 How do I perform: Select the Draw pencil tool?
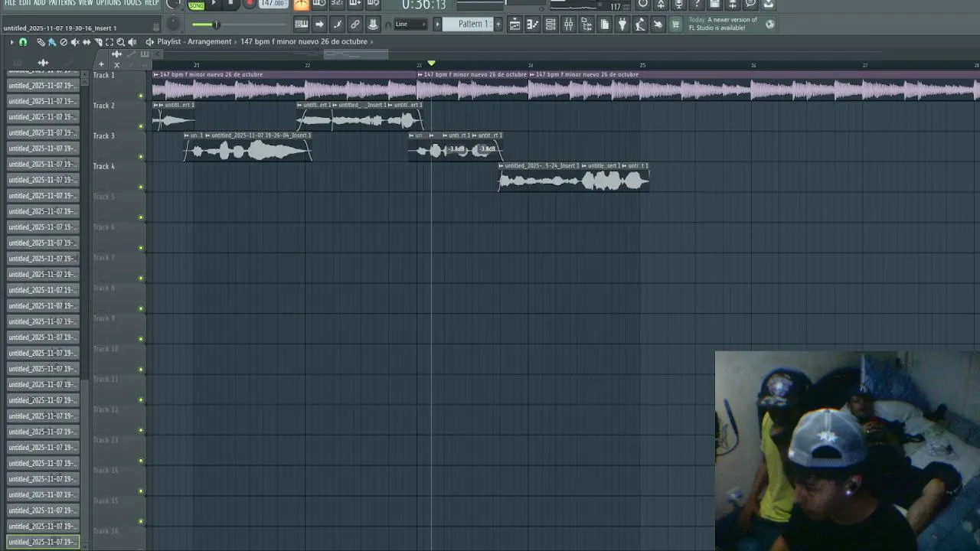(x=41, y=42)
